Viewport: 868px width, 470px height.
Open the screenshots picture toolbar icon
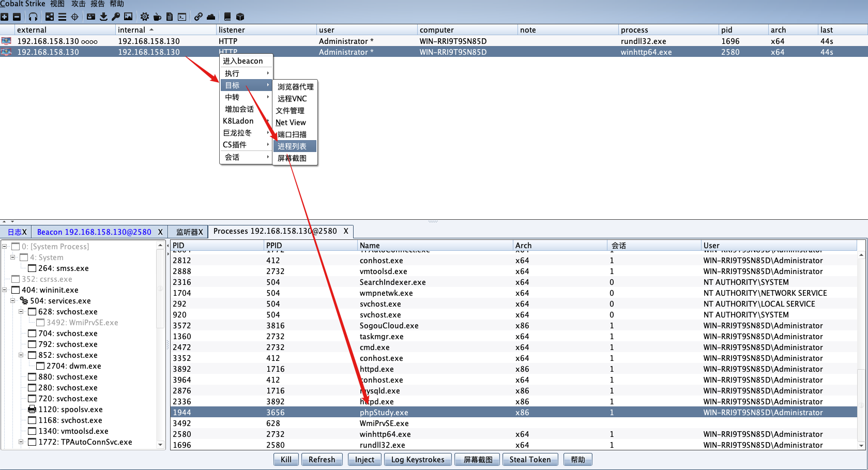(x=128, y=17)
